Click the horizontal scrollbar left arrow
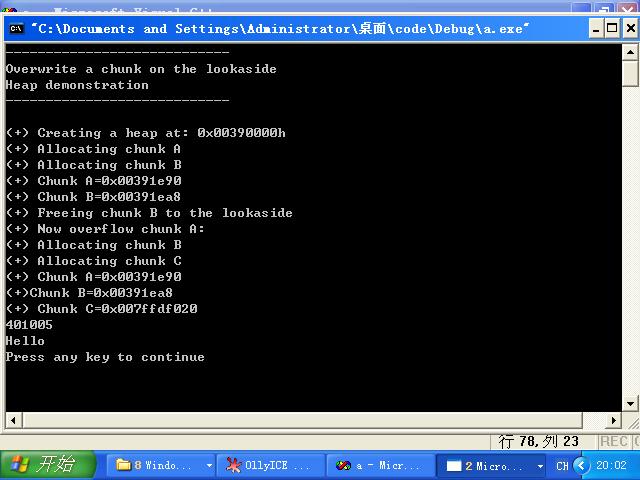 [x=13, y=420]
